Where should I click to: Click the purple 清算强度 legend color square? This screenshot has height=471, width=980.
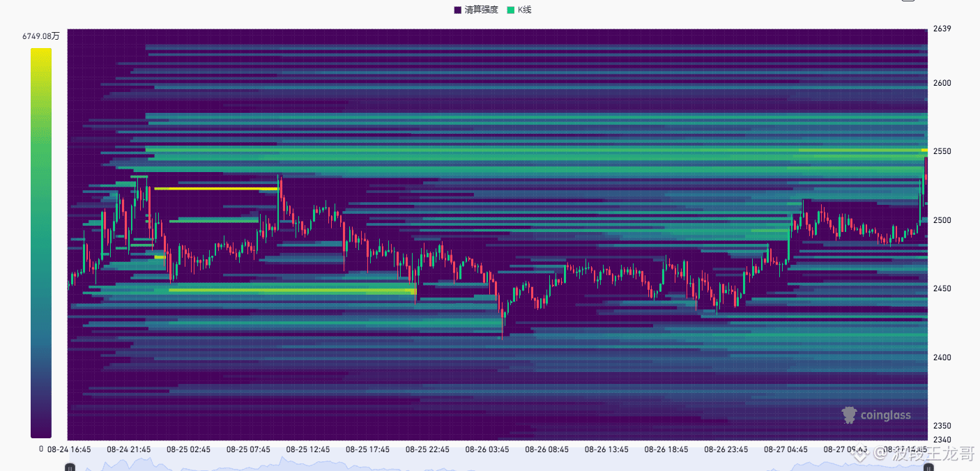coord(457,10)
